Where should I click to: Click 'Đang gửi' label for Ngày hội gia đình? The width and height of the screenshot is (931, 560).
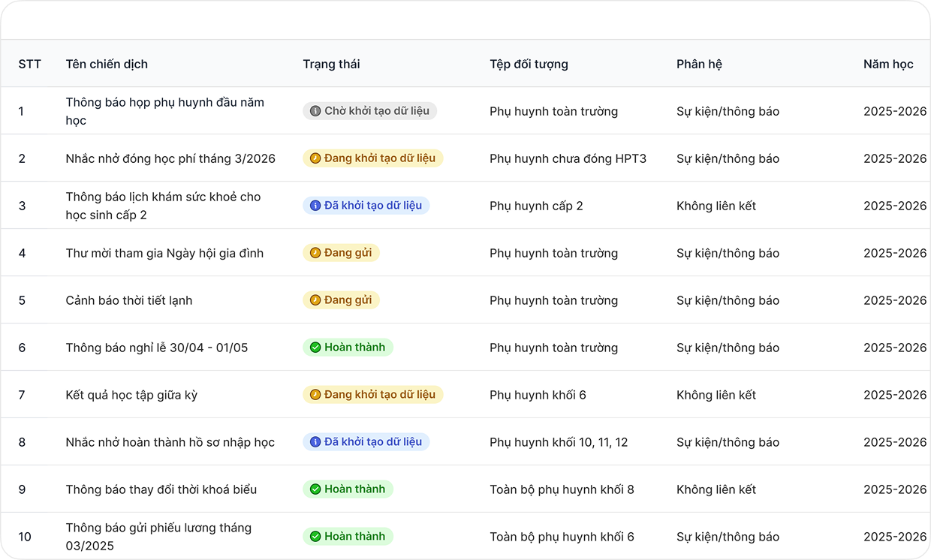tap(348, 253)
